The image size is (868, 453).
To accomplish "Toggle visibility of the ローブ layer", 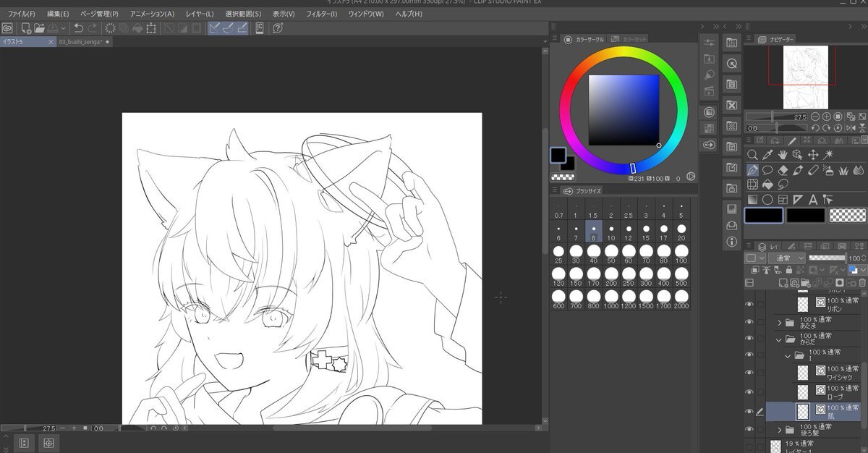I will [749, 392].
